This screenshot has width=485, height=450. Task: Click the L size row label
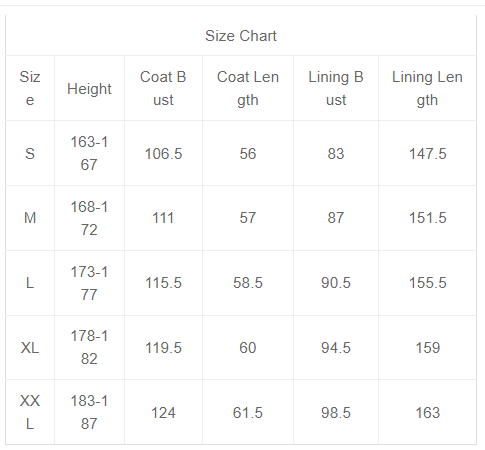click(30, 283)
